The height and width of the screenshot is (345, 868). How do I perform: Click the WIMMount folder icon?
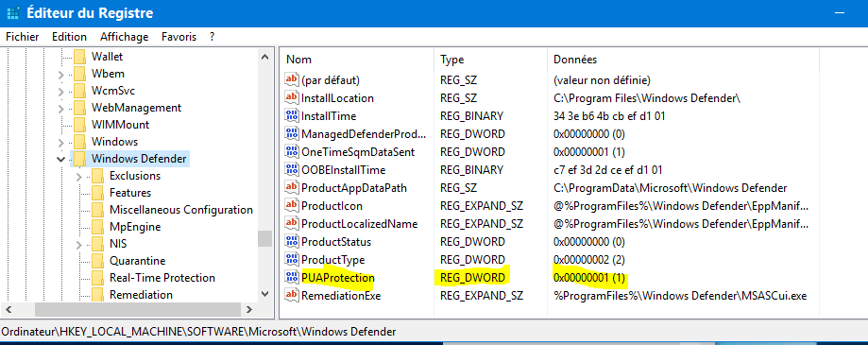point(80,125)
